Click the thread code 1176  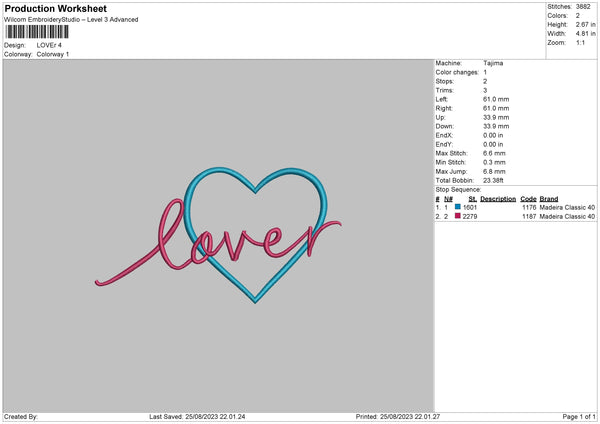pyautogui.click(x=528, y=207)
